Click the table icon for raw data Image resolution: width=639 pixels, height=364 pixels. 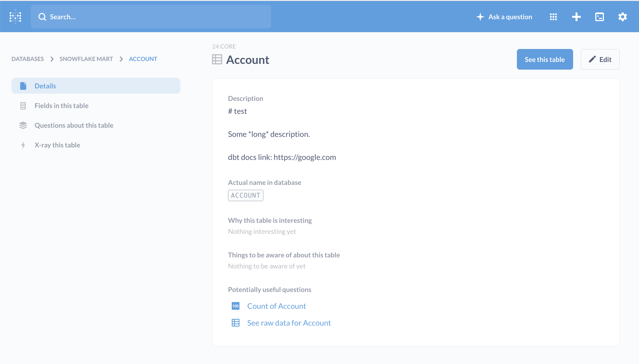235,322
